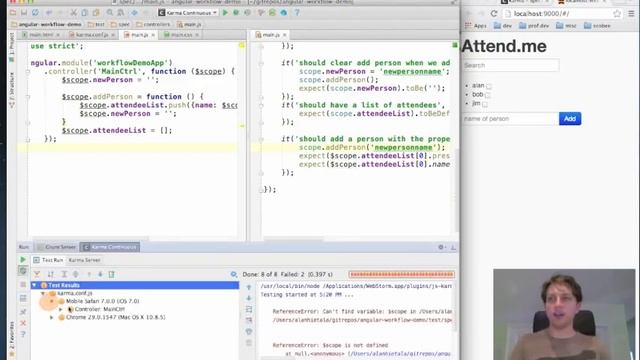
Task: Click the red X close icon in Run panel
Action: [x=23, y=323]
